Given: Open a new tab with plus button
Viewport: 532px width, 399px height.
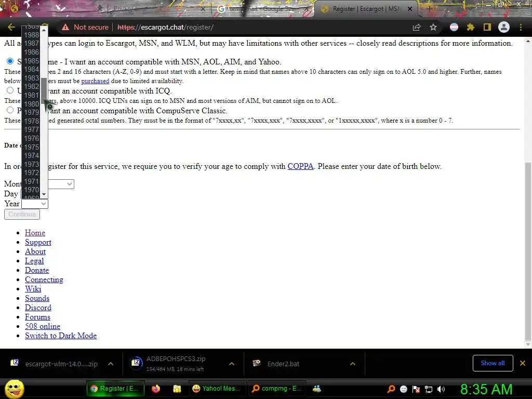Looking at the screenshot, I should [429, 9].
